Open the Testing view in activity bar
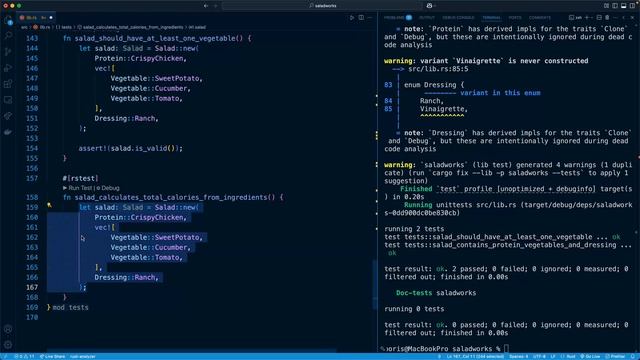 tap(8, 116)
